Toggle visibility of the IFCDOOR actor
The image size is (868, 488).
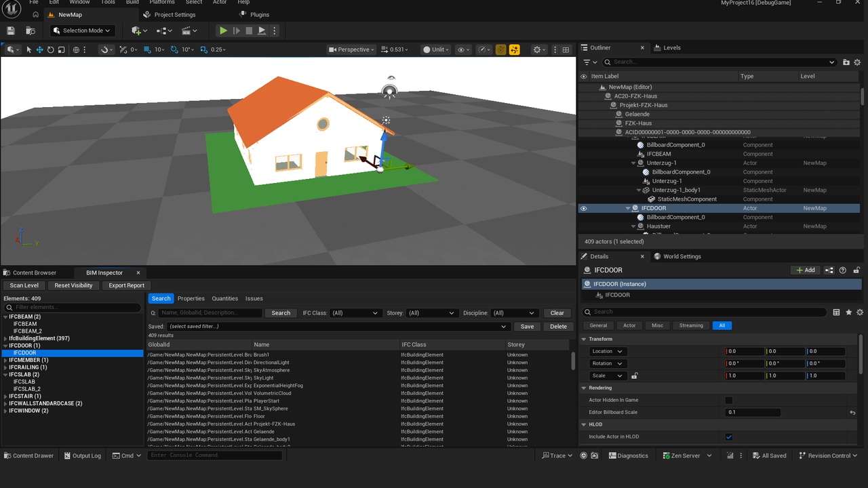583,208
